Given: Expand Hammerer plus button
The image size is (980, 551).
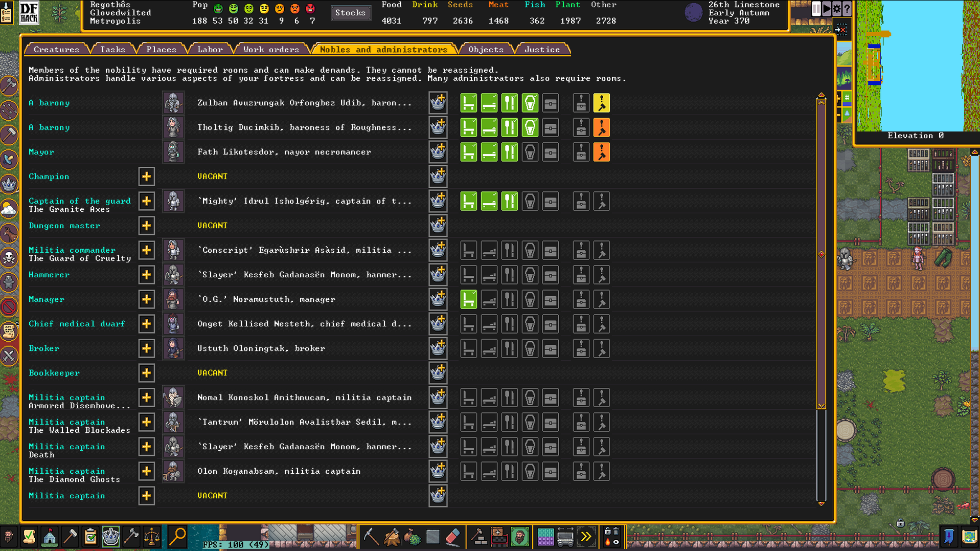Looking at the screenshot, I should [x=147, y=275].
